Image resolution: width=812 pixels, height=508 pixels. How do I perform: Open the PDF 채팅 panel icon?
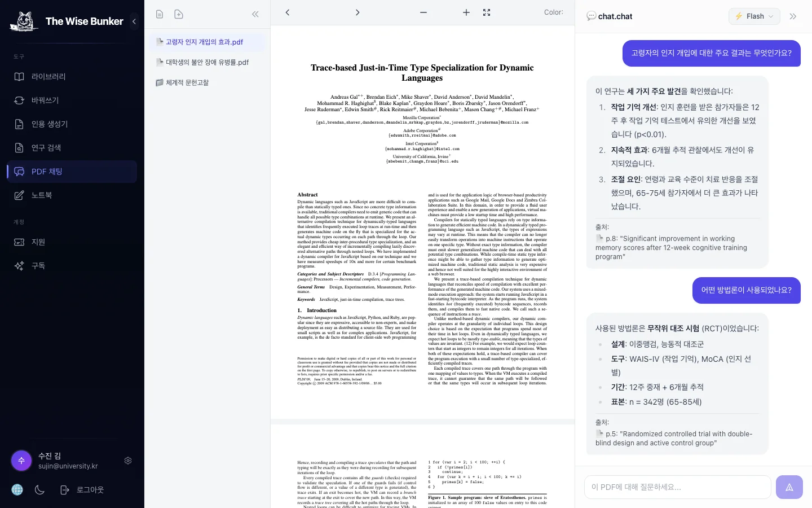click(x=47, y=172)
